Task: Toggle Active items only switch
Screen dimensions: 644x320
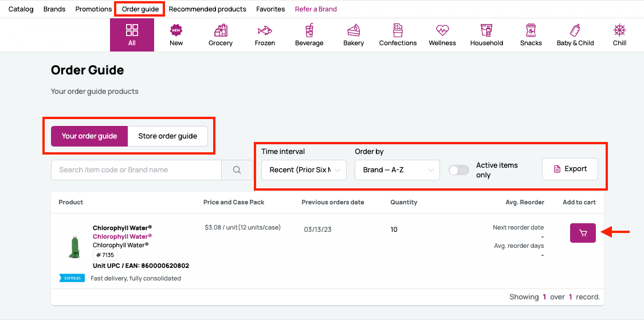Action: tap(459, 170)
